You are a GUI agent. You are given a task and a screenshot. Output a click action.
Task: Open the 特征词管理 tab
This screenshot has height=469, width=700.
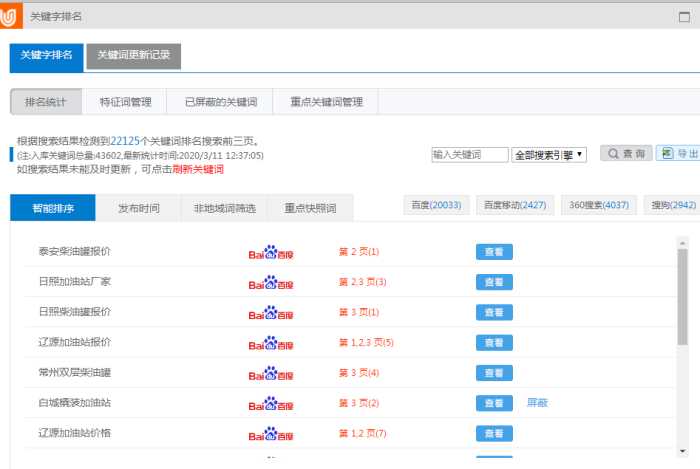pyautogui.click(x=125, y=102)
